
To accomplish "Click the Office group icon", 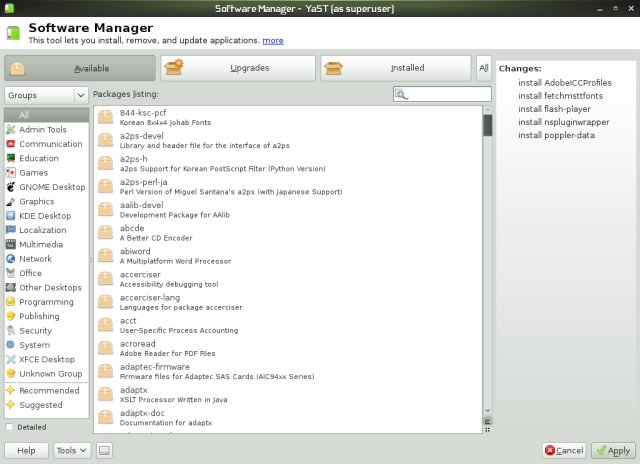I will pyautogui.click(x=11, y=273).
